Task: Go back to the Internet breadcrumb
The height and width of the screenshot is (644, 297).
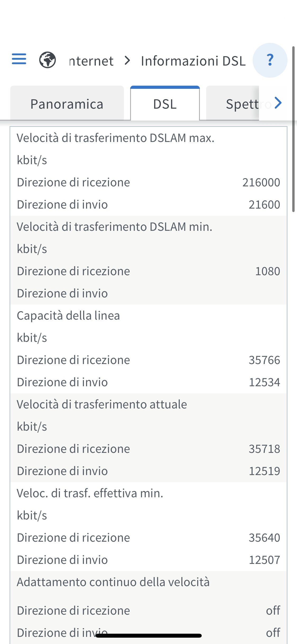Action: [91, 61]
